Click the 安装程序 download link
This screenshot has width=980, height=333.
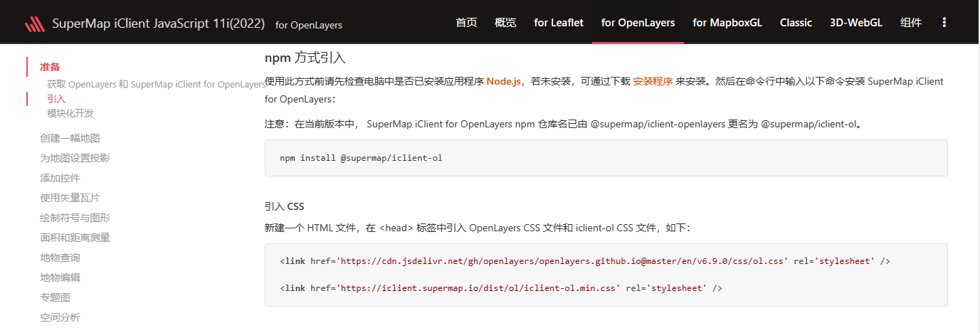tap(653, 81)
